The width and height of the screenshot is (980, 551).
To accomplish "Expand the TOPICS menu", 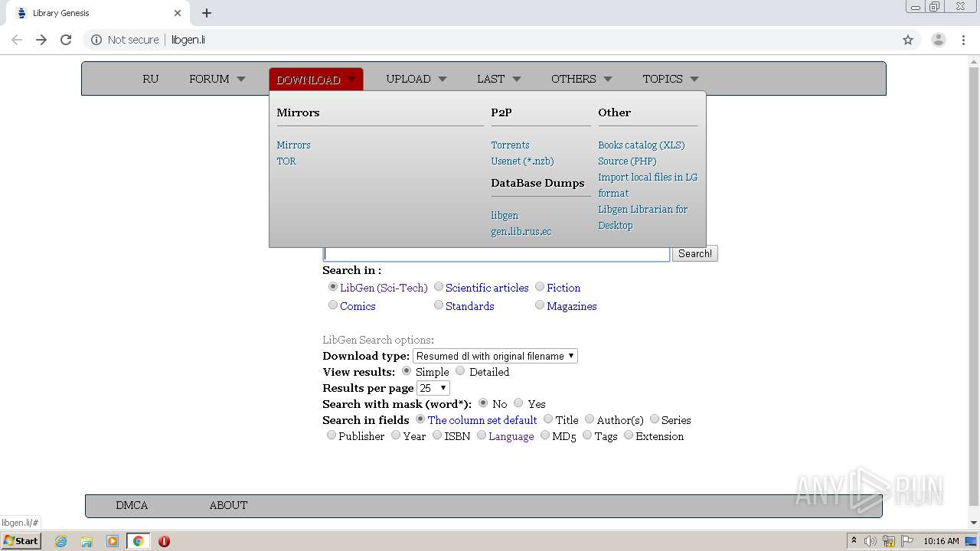I will [671, 79].
